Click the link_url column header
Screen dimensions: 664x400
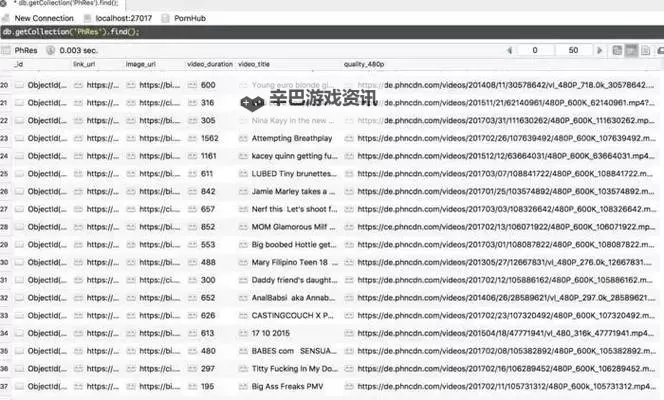[x=84, y=64]
